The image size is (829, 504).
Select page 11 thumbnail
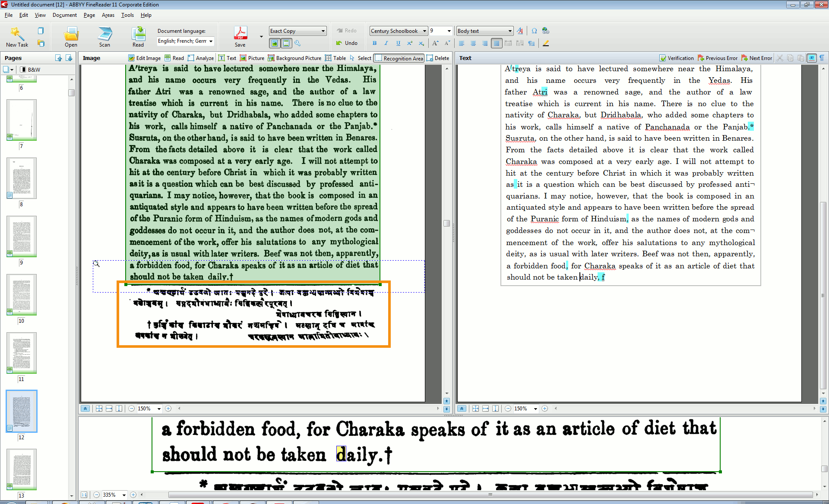coord(22,353)
